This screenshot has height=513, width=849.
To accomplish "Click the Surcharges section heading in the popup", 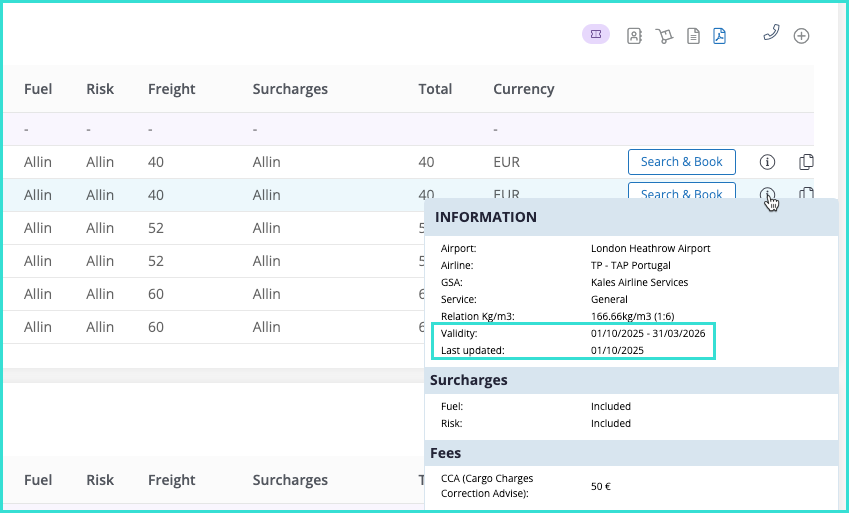I will [469, 380].
